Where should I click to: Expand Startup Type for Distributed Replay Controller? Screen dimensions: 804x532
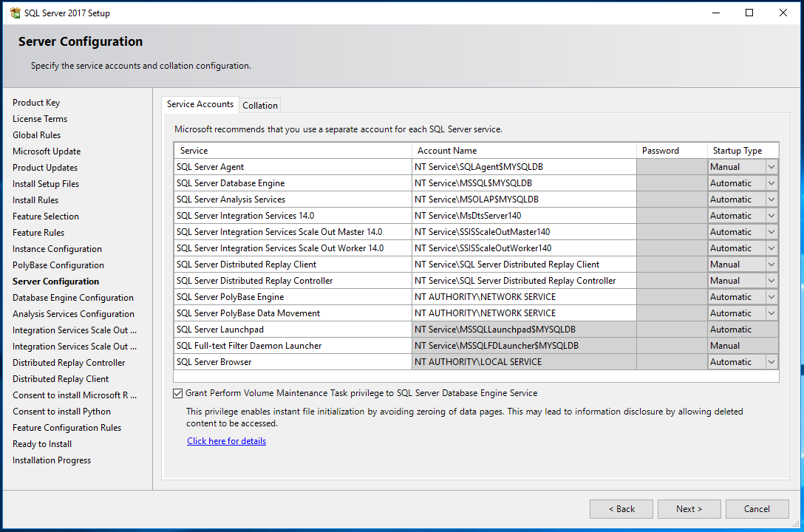(771, 281)
